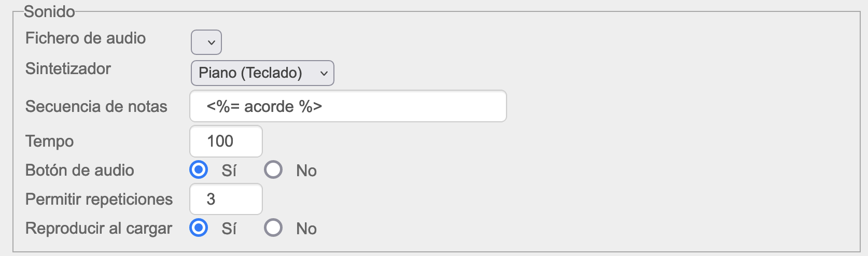Click the Tempo label text
This screenshot has height=256, width=868.
50,141
